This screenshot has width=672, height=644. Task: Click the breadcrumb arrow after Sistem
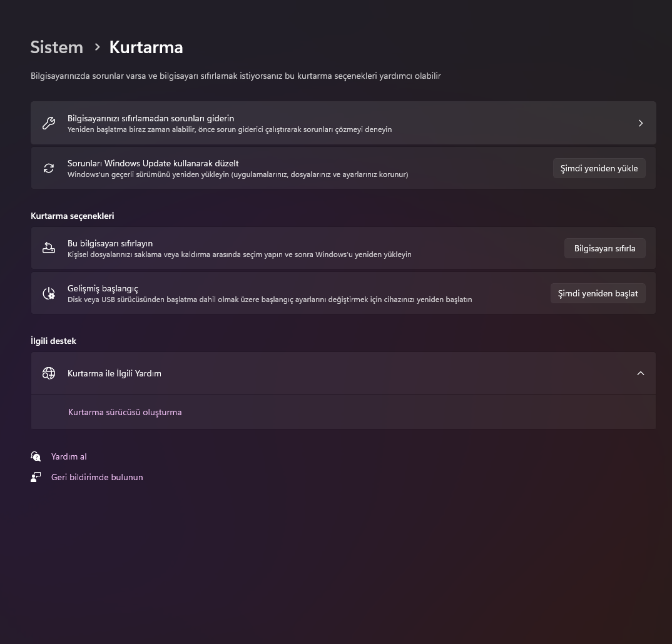97,47
